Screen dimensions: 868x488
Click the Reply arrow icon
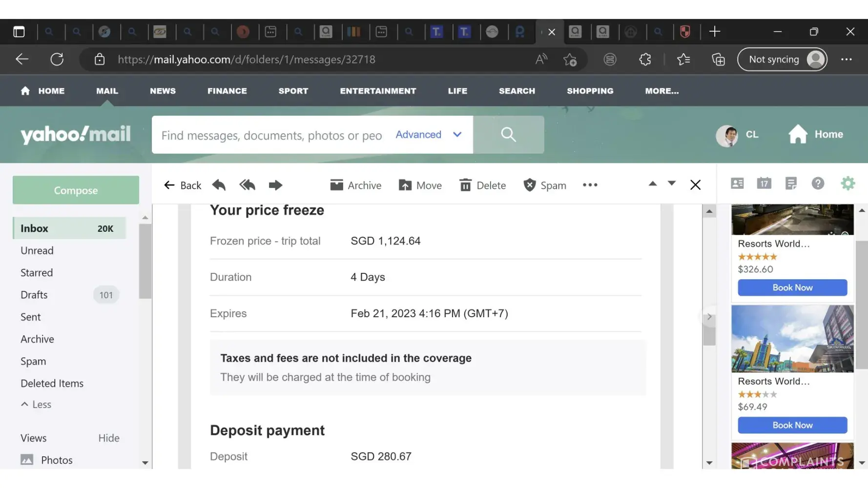(219, 185)
